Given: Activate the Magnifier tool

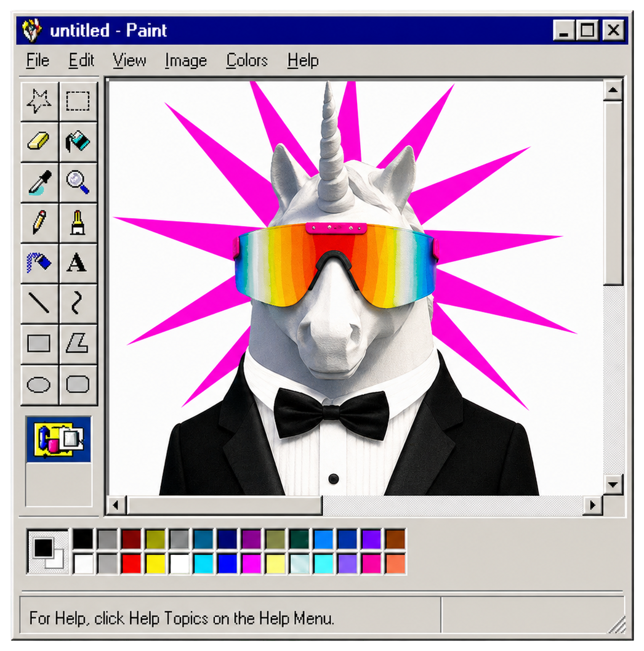Looking at the screenshot, I should click(x=78, y=182).
